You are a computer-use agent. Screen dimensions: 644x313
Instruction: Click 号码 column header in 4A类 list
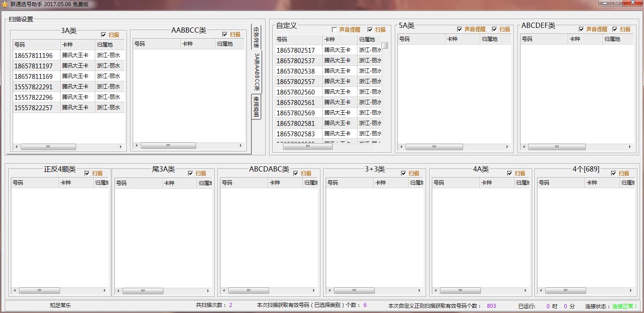click(456, 183)
